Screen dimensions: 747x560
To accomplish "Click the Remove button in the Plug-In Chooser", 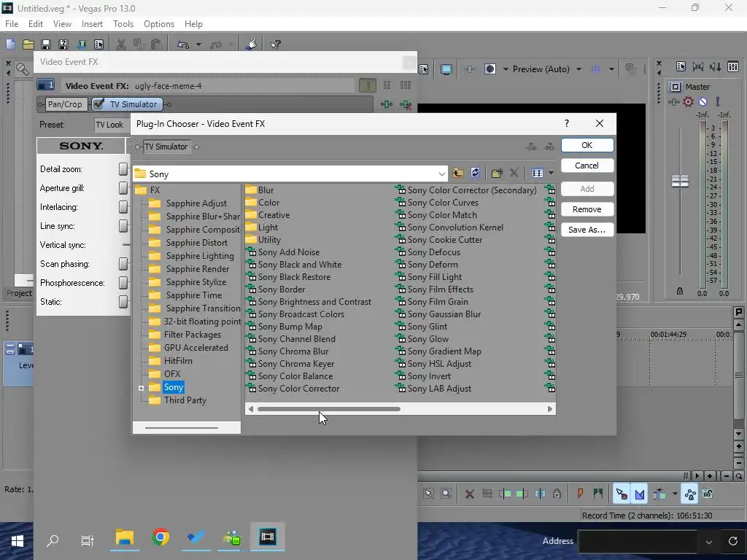I will tap(587, 209).
